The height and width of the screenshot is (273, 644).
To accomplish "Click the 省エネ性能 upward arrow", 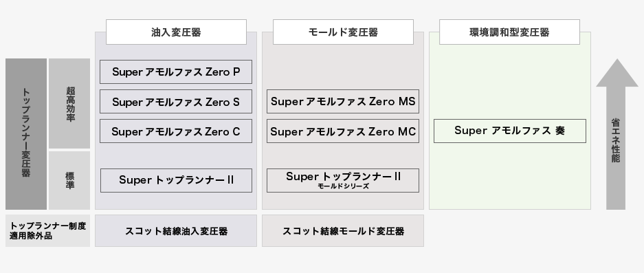I will [x=616, y=134].
